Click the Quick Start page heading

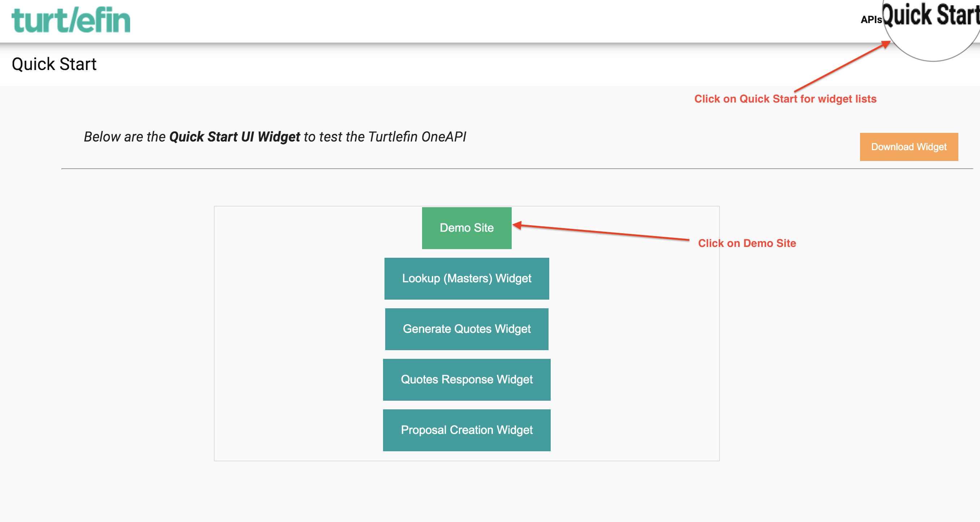[54, 64]
